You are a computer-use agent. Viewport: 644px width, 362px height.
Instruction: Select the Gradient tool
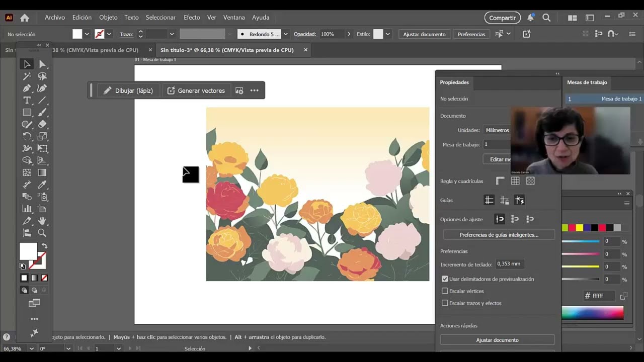pos(42,172)
